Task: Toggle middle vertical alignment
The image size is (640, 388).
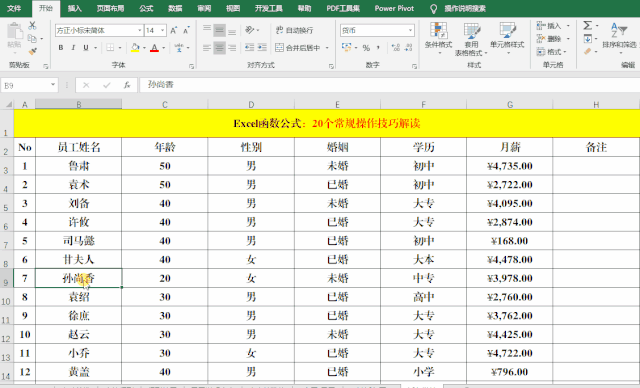Action: [x=220, y=30]
